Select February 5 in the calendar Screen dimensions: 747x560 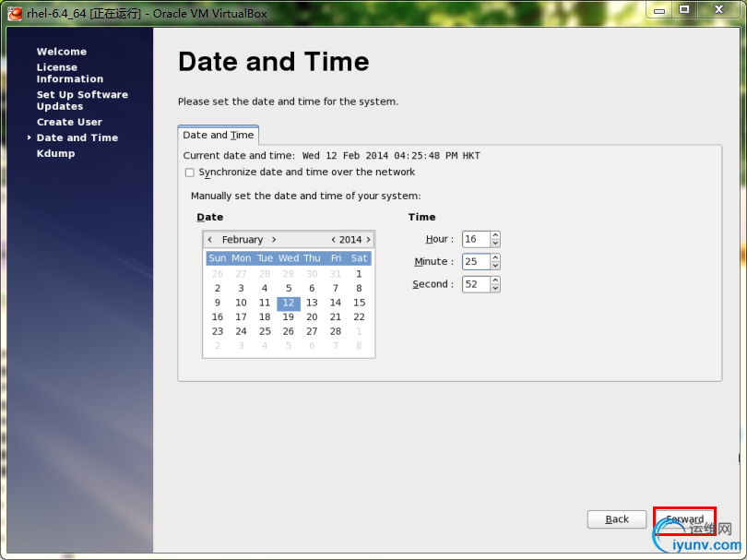[289, 289]
